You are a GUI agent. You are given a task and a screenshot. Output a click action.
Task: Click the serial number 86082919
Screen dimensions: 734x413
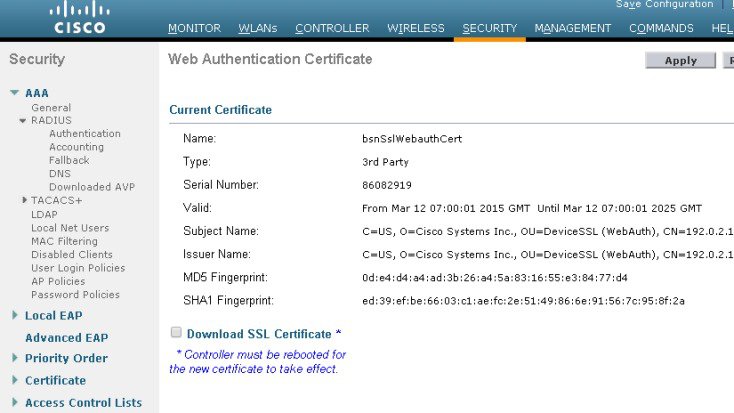tap(387, 185)
